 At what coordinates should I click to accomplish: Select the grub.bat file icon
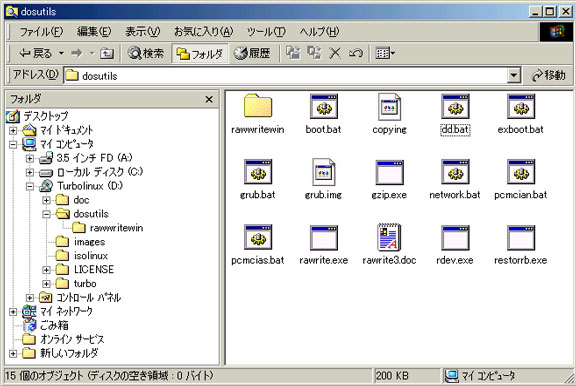click(258, 172)
